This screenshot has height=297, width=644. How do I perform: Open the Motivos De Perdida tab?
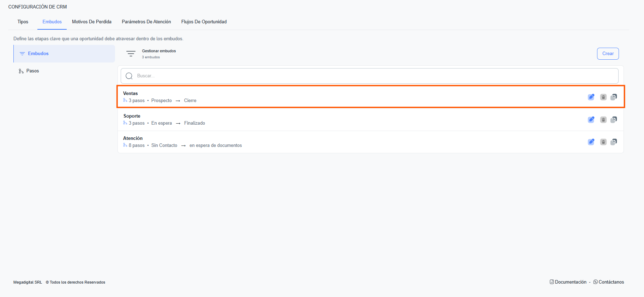pos(92,22)
